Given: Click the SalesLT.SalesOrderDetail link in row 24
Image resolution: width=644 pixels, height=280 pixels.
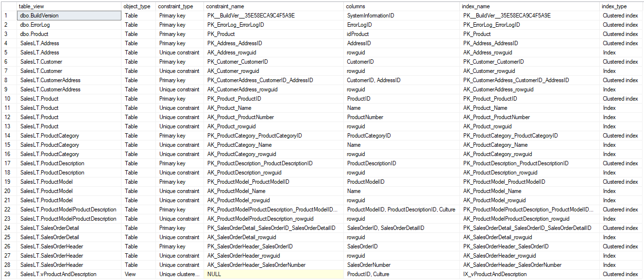Looking at the screenshot, I should pyautogui.click(x=48, y=227).
